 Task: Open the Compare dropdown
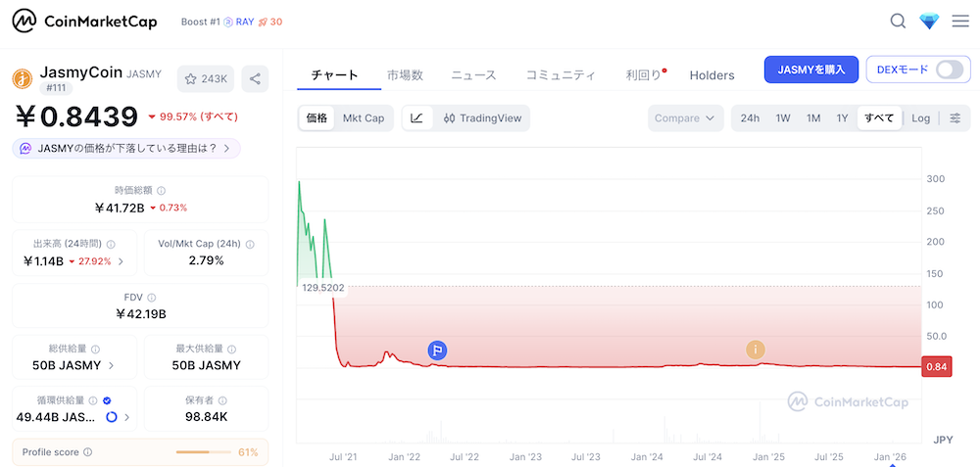tap(685, 118)
